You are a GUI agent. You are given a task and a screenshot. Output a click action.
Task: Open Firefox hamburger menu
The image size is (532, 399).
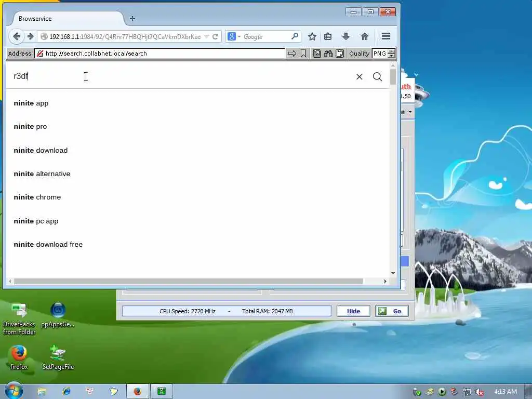point(386,36)
